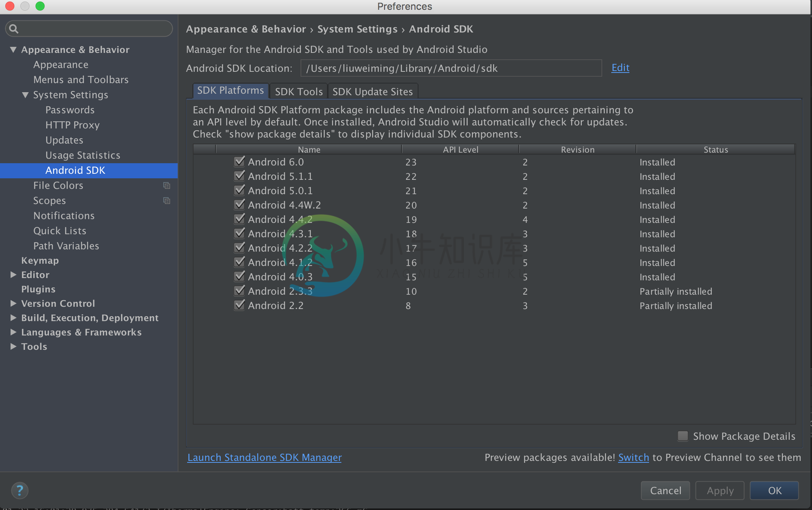Confirm with the OK button

[774, 490]
